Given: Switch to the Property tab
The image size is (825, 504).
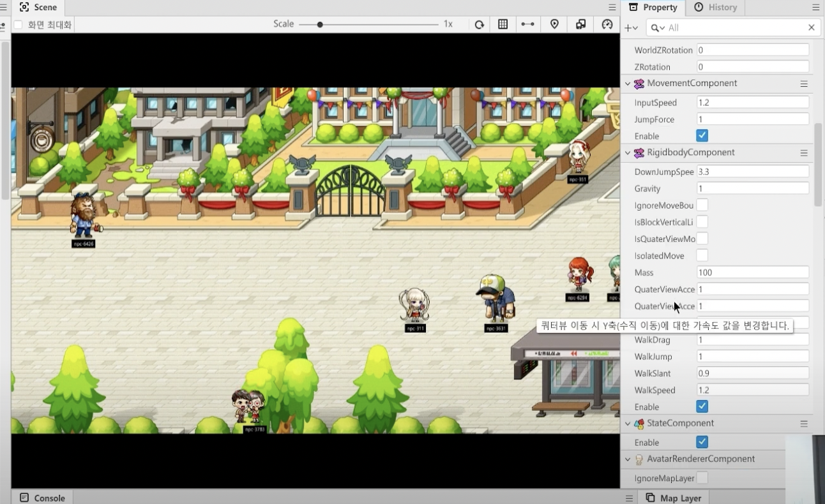Looking at the screenshot, I should click(653, 8).
